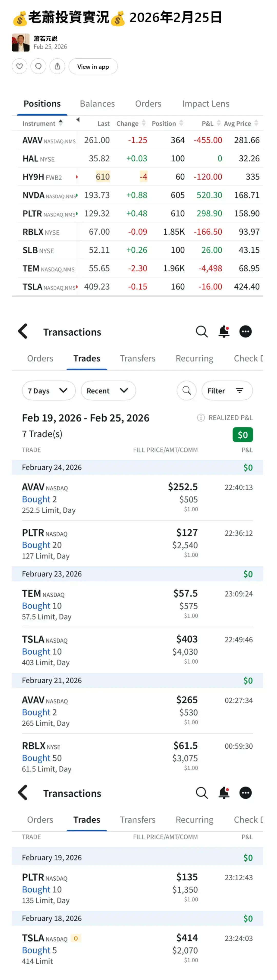The width and height of the screenshot is (277, 980).
Task: Sort positions by Change column
Action: pos(144,123)
